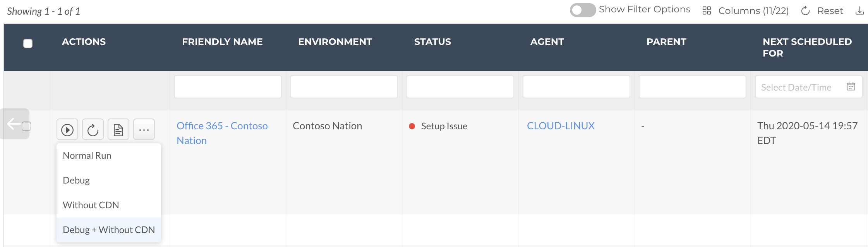Click the Select Date/Time field

coord(809,87)
